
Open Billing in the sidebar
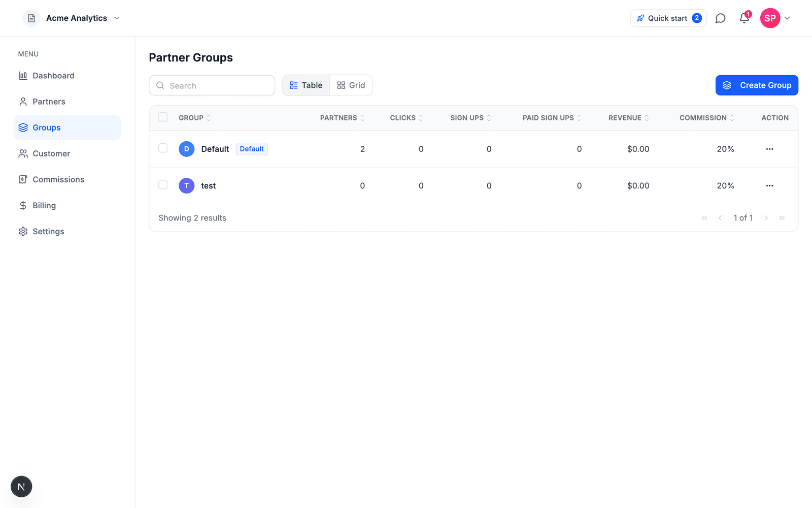(67, 205)
